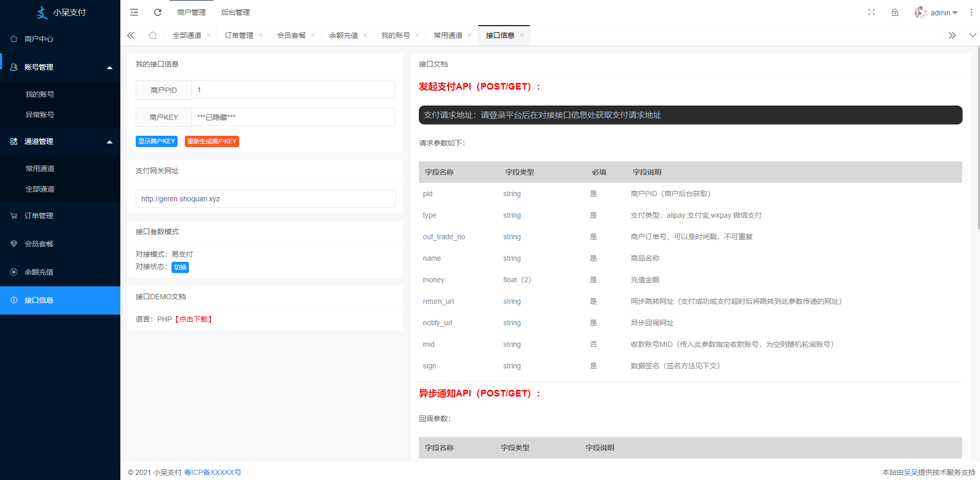Click the float (2) type cell
The height and width of the screenshot is (480, 980).
517,280
